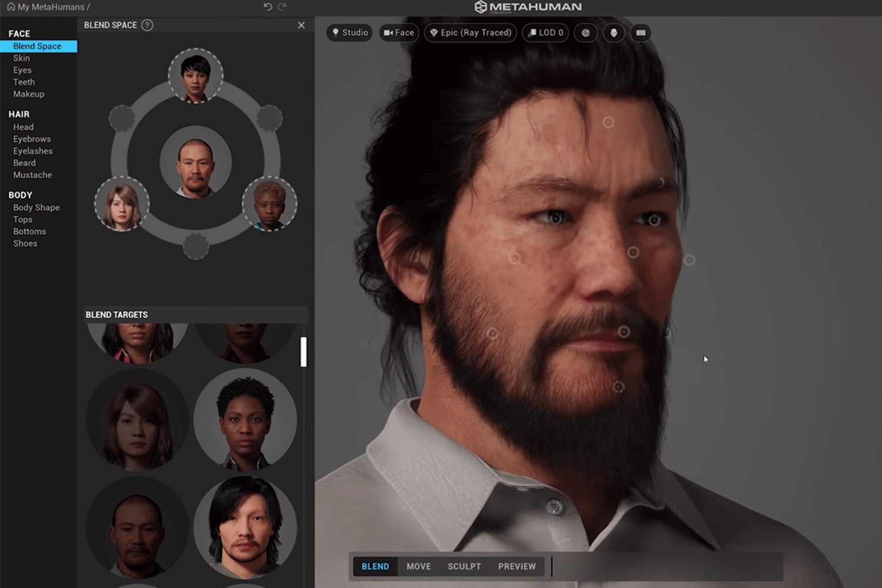The width and height of the screenshot is (882, 588).
Task: Open Makeup settings in the sidebar
Action: click(x=29, y=94)
